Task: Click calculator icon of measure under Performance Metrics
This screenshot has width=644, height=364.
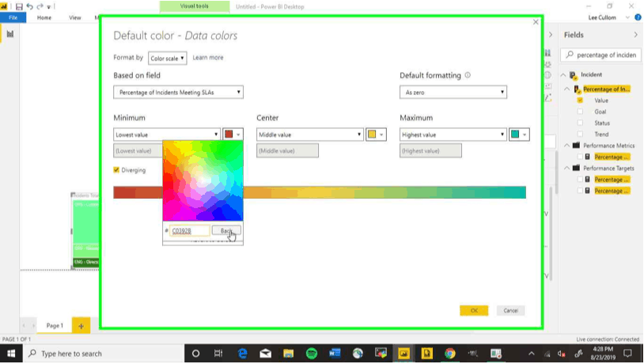Action: pos(588,157)
